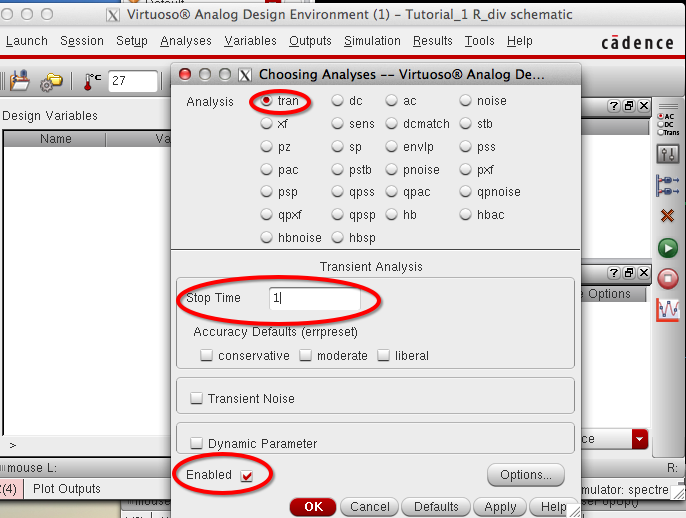Click the Defaults button
This screenshot has height=518, width=686.
pos(436,507)
